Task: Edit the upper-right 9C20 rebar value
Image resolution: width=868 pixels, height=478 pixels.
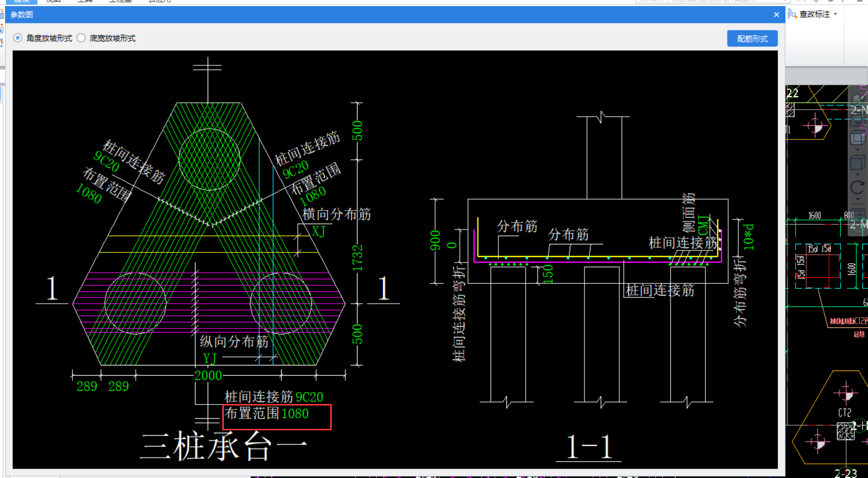Action: [296, 169]
